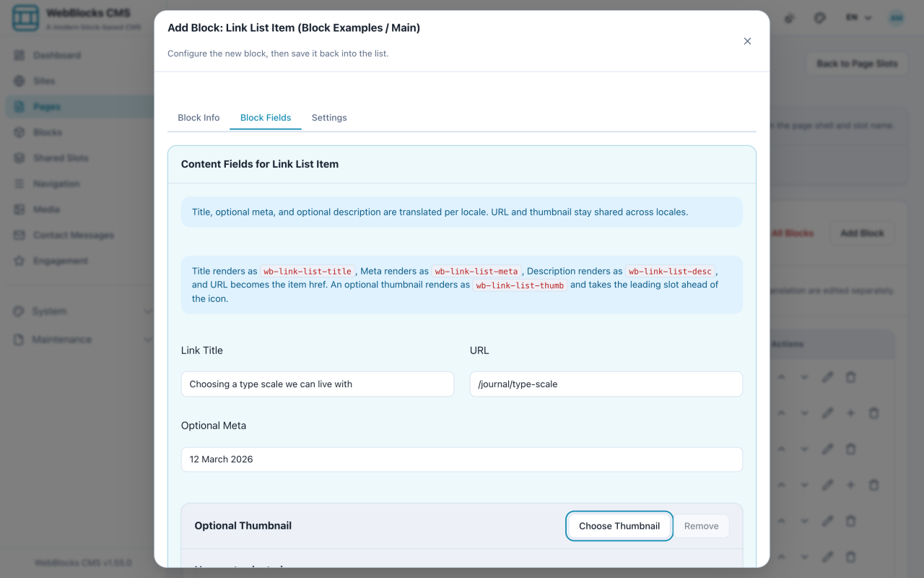This screenshot has width=924, height=578.
Task: Click the Contact Messages envelope icon
Action: pos(19,235)
